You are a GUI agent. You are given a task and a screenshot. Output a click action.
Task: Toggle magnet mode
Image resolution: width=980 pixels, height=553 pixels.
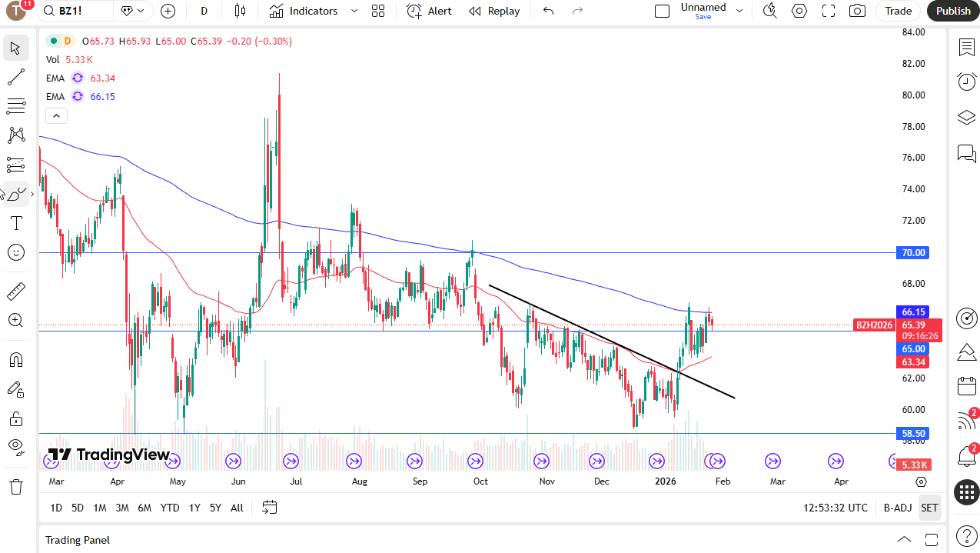[15, 360]
